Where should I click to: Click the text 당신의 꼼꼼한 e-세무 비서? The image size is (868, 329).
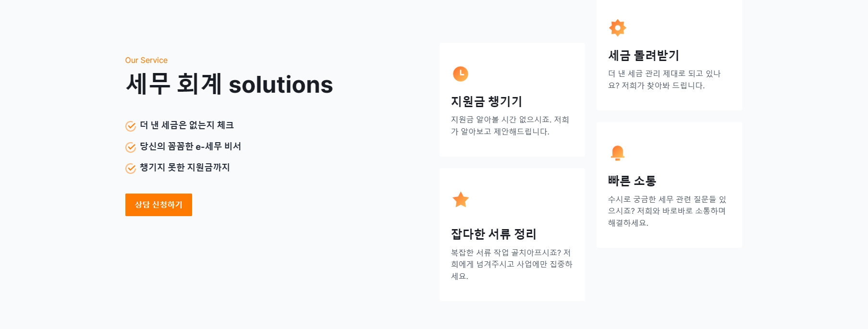pos(190,146)
